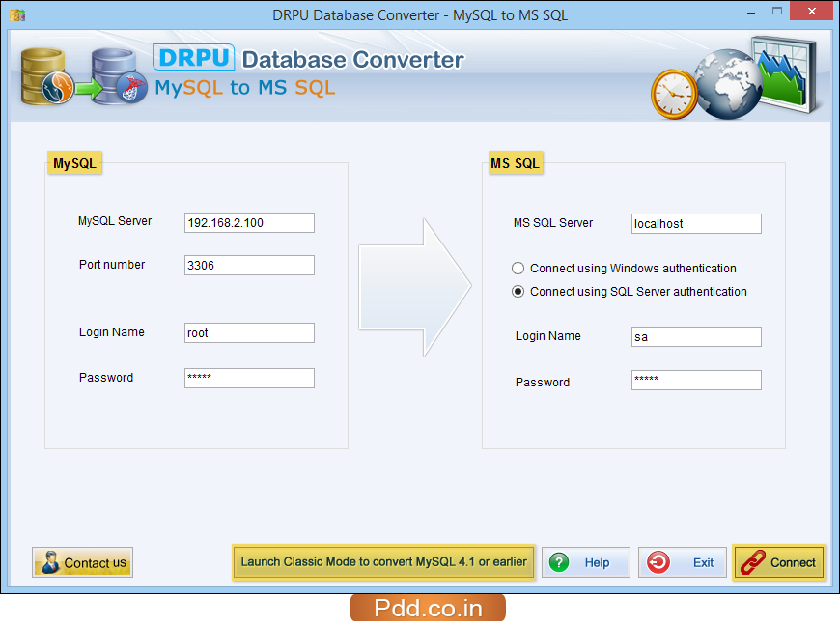Maximize the DRPU Database Converter window
The image size is (840, 628).
coord(777,11)
